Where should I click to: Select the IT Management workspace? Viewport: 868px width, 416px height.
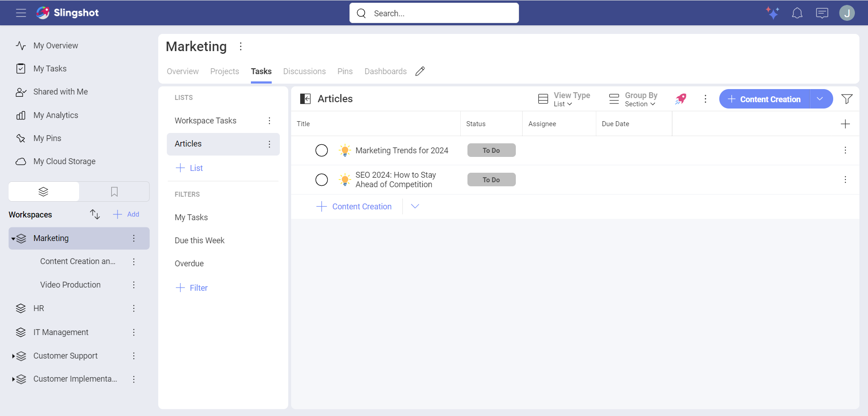(x=61, y=332)
